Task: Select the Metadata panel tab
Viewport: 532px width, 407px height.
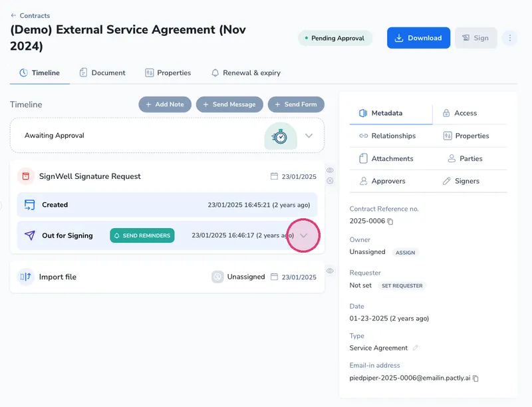Action: tap(391, 113)
